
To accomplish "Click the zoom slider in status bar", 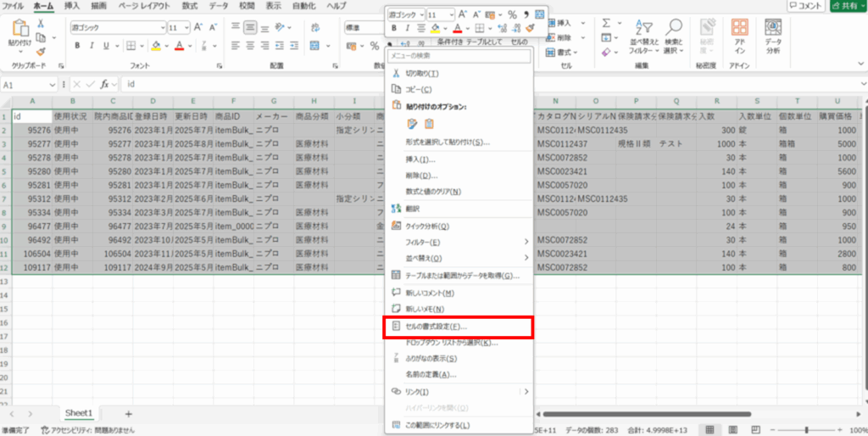I will [x=808, y=430].
